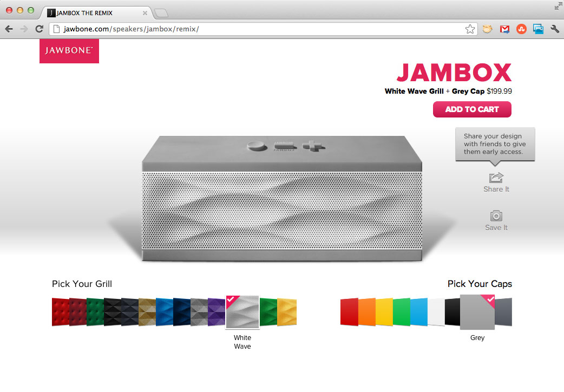
Task: Click the Jawbone logo
Action: [69, 51]
